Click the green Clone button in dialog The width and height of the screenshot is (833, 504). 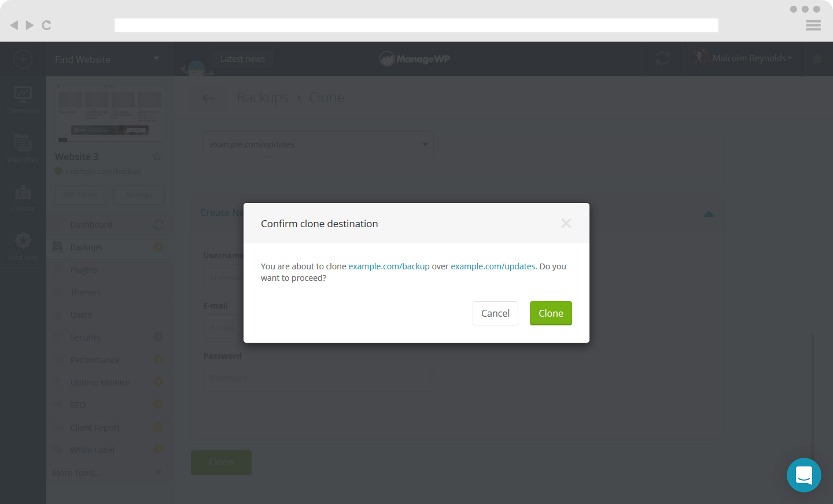click(551, 313)
